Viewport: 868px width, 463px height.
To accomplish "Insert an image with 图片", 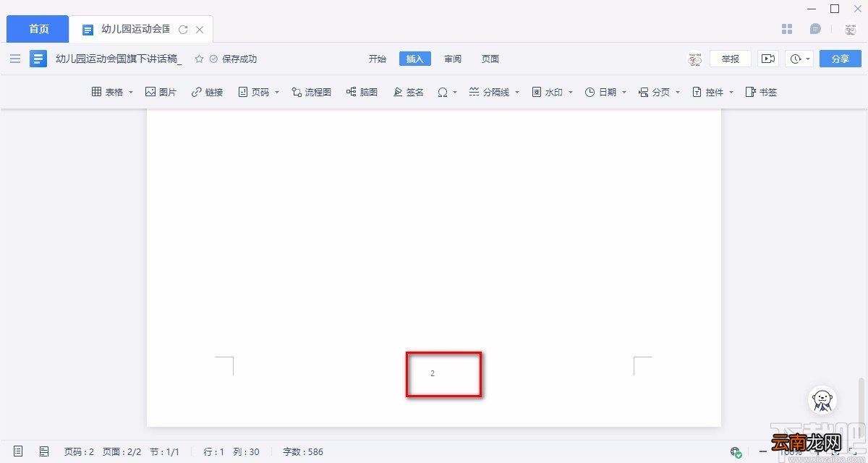I will 161,92.
